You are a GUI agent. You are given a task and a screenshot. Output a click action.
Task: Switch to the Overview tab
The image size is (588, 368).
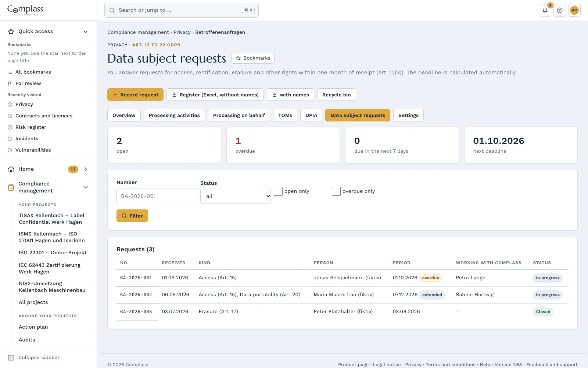(x=124, y=115)
